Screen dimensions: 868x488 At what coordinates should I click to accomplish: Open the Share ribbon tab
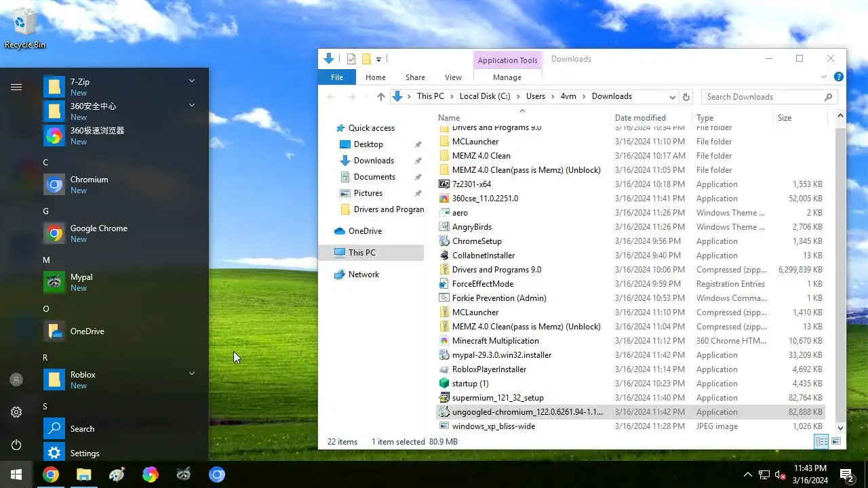pyautogui.click(x=415, y=77)
